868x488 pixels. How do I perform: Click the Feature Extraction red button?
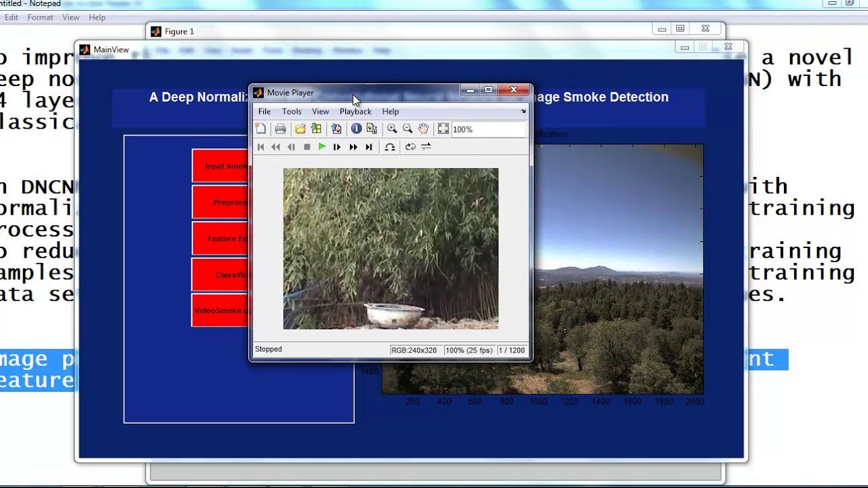220,239
